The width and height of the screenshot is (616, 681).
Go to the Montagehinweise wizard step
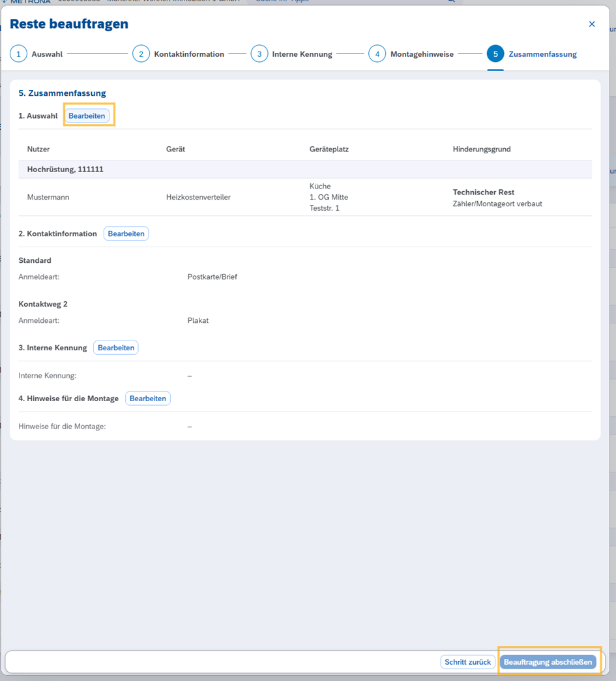422,54
